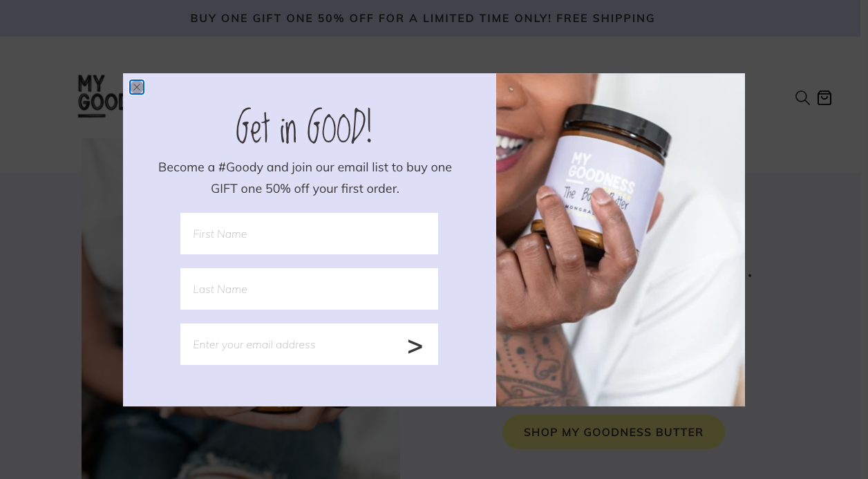This screenshot has height=479, width=868.
Task: Close the email signup popup
Action: 137,87
